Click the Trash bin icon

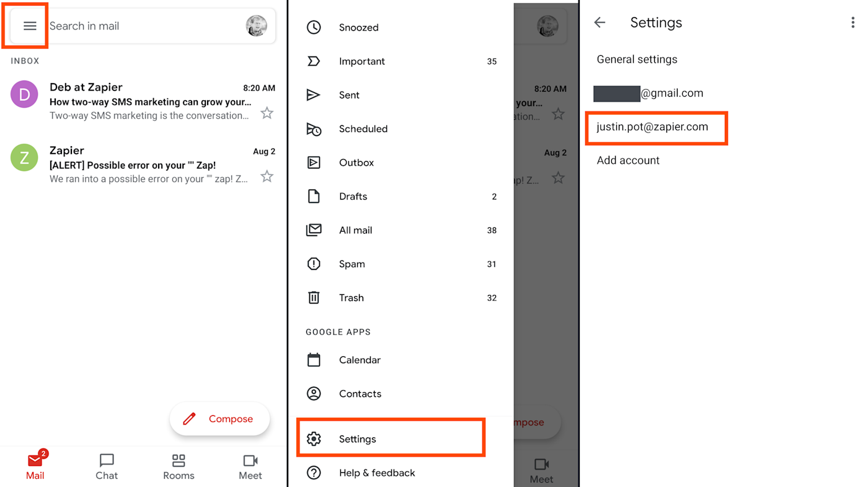pos(314,297)
